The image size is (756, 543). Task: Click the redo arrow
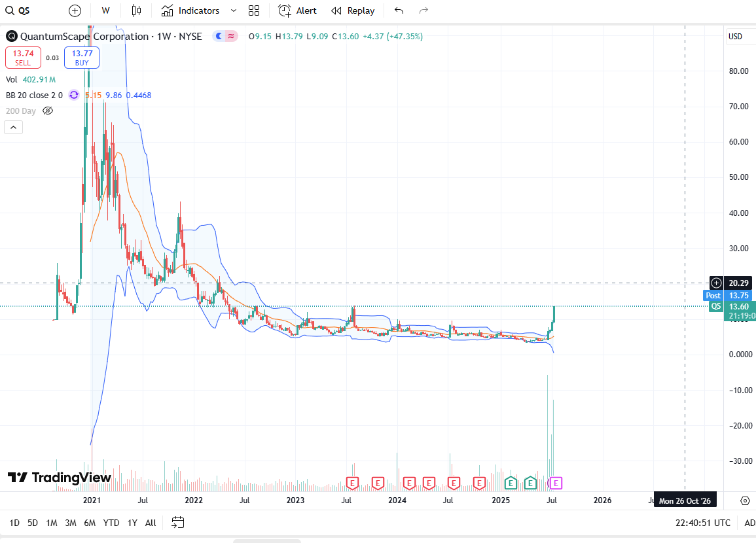coord(423,10)
